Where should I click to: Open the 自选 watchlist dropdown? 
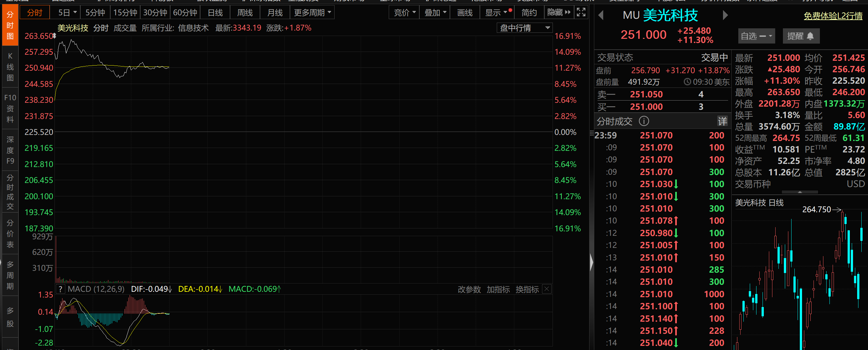click(x=756, y=36)
